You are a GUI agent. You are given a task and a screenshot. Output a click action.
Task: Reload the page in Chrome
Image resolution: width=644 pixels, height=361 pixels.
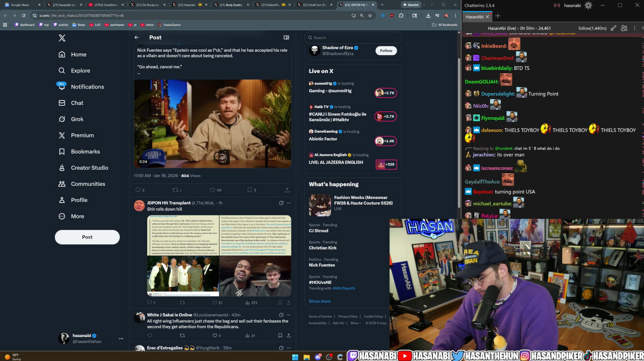coord(23,15)
